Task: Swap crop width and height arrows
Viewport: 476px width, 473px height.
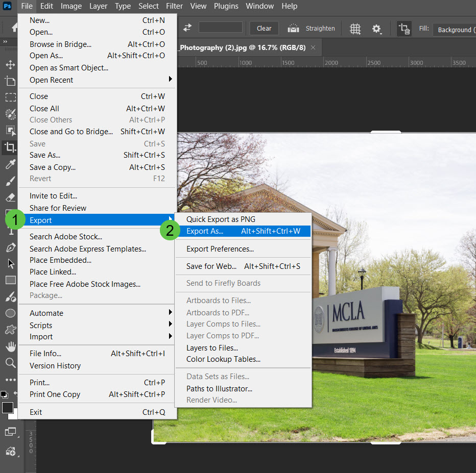Action: 187,28
